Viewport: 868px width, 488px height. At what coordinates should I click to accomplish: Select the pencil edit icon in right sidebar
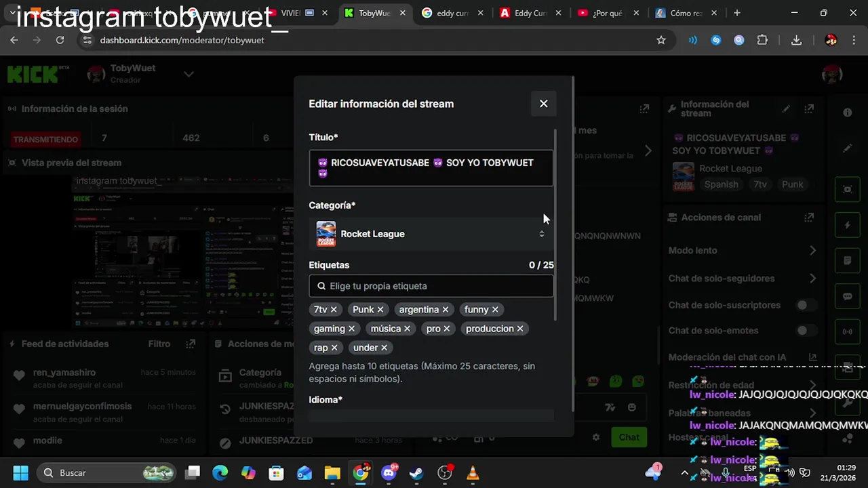coord(848,148)
